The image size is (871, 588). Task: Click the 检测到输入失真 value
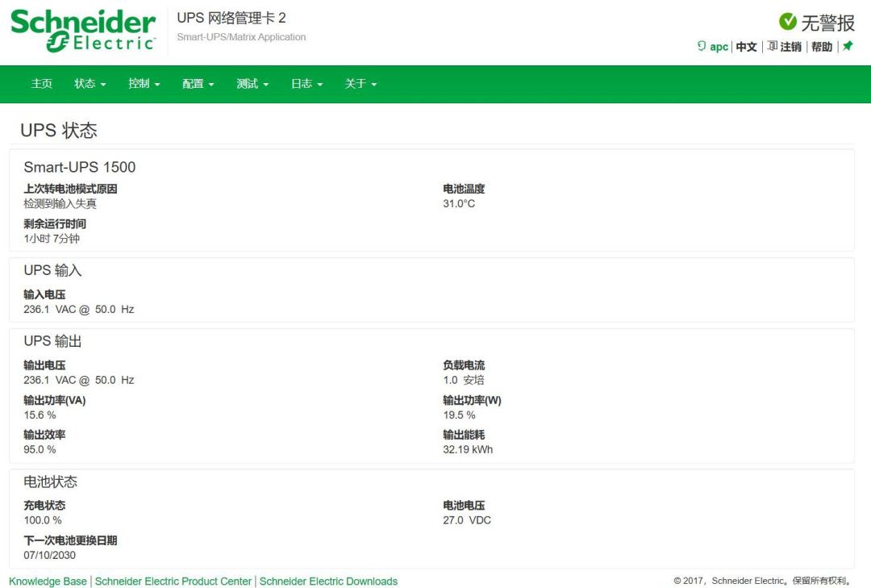point(60,204)
